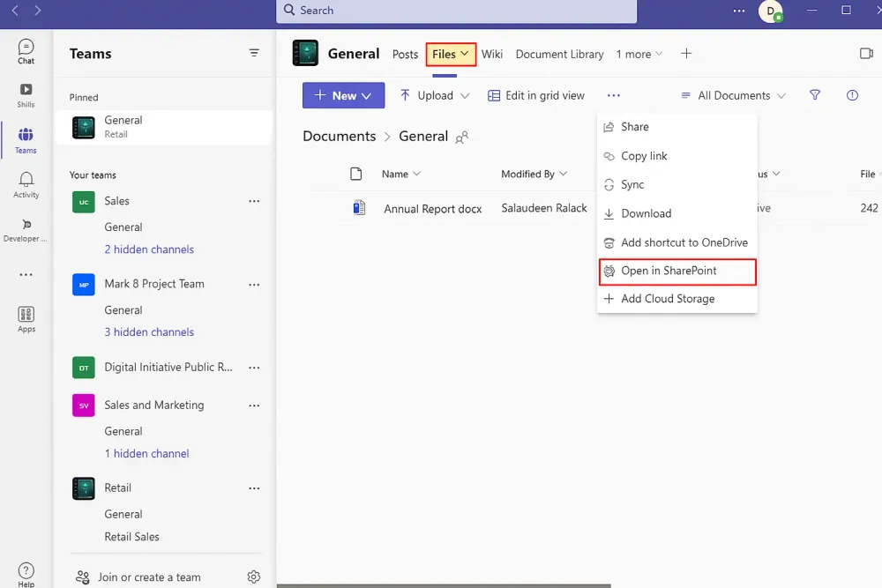Image resolution: width=882 pixels, height=588 pixels.
Task: Open Activity from the left sidebar
Action: [x=26, y=182]
